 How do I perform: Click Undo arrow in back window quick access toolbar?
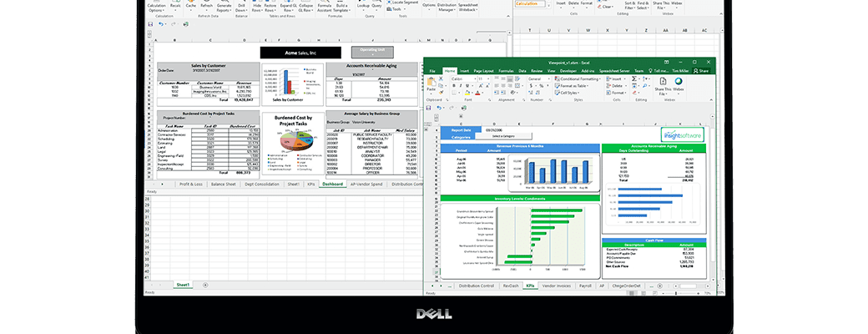tap(160, 24)
